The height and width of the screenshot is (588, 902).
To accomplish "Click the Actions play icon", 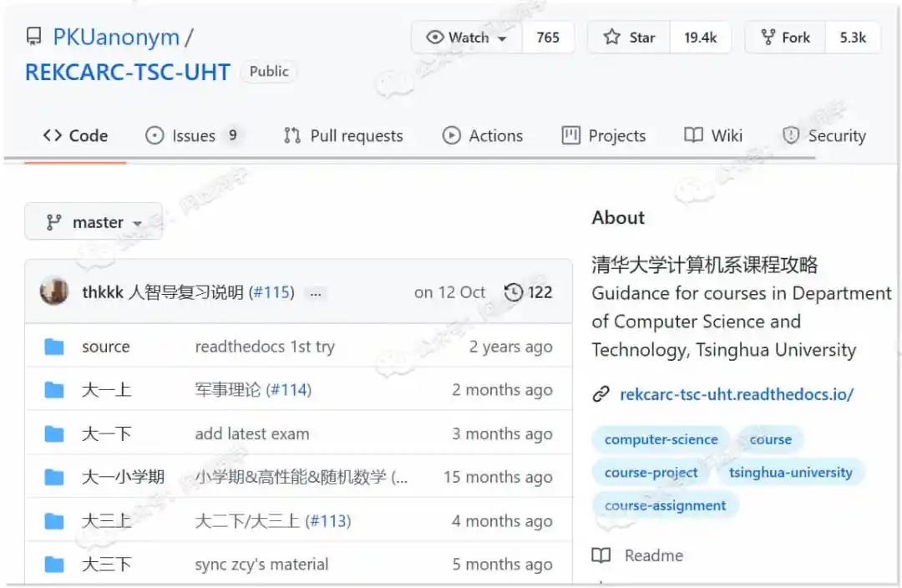I will [452, 136].
